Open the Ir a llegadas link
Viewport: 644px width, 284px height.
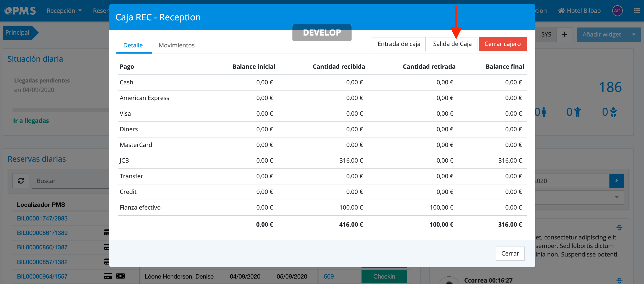tap(31, 121)
